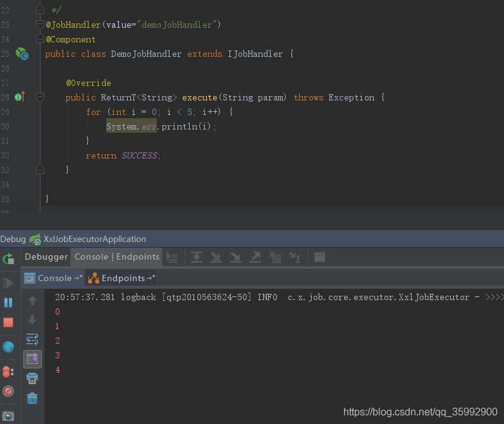Click fold end marker at line 33
This screenshot has width=504, height=424.
click(40, 169)
